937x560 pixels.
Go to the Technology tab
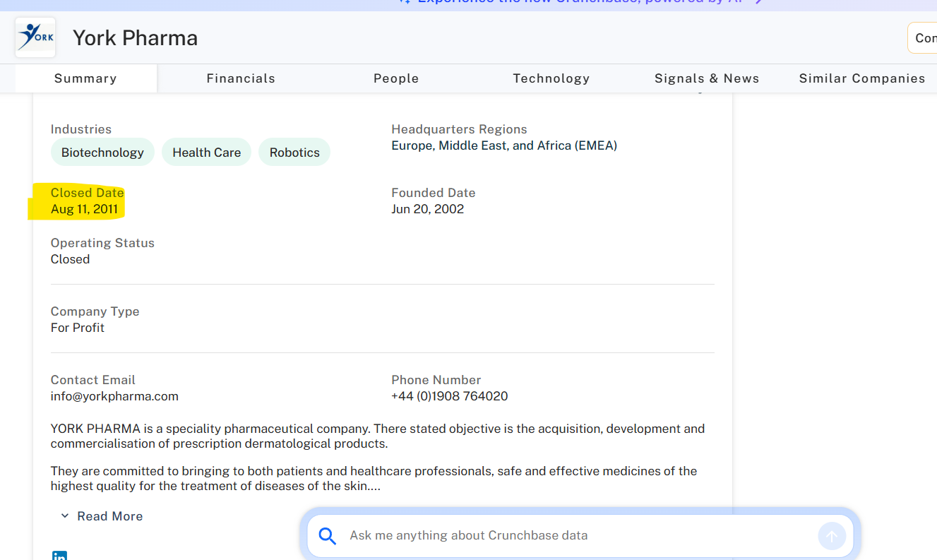551,78
